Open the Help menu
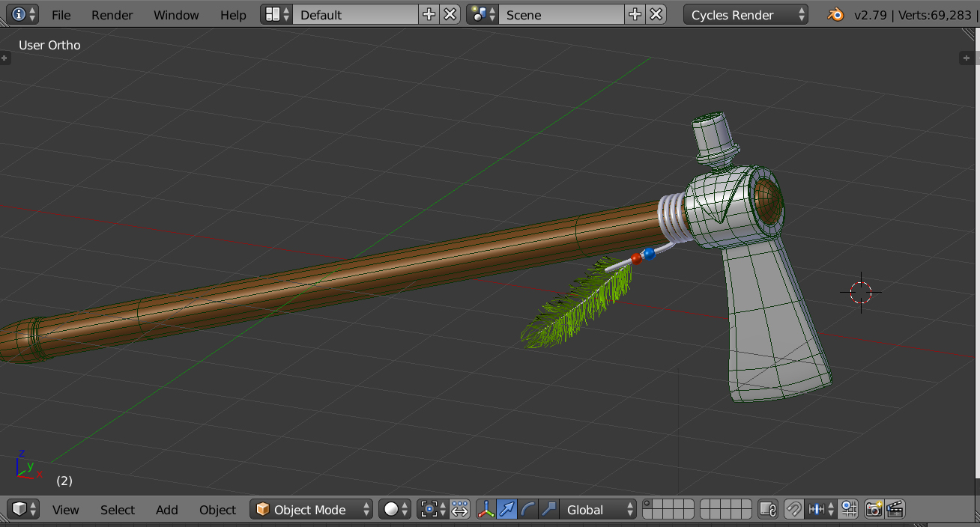980x527 pixels. [233, 15]
